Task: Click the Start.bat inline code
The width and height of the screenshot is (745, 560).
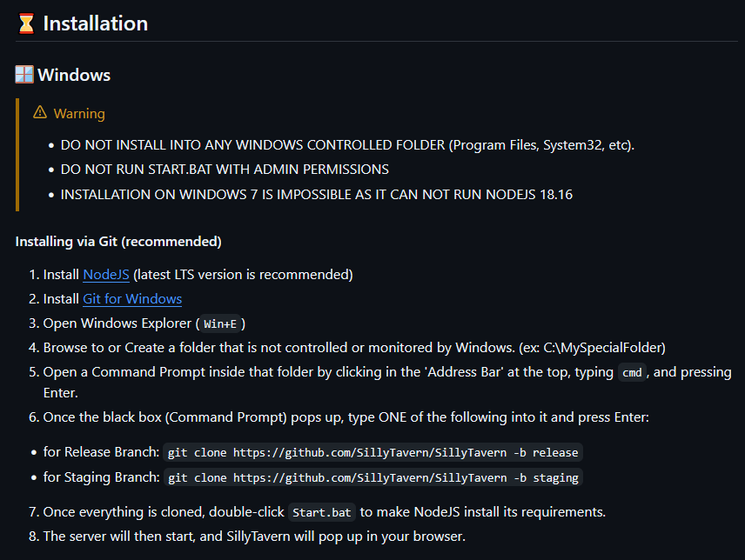Action: (x=322, y=512)
